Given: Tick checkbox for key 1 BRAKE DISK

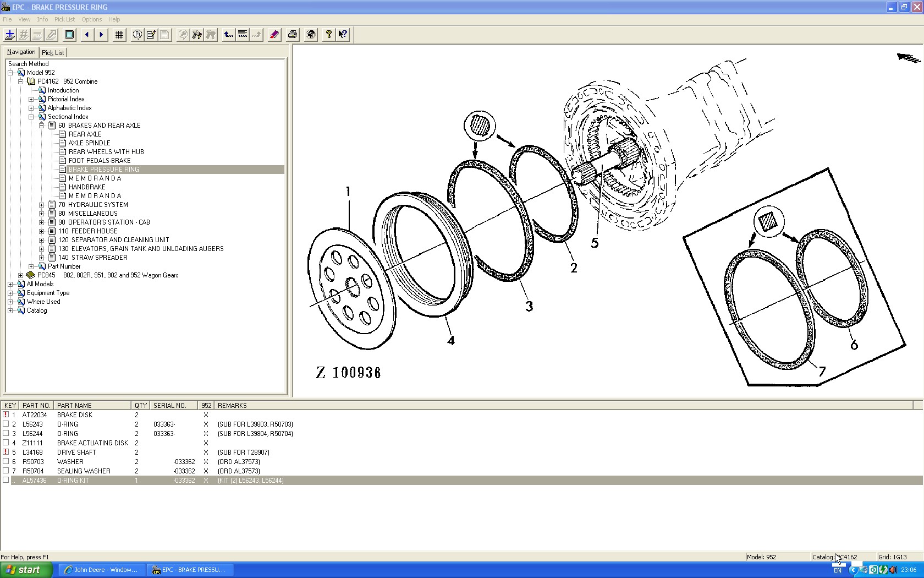Looking at the screenshot, I should [x=6, y=415].
